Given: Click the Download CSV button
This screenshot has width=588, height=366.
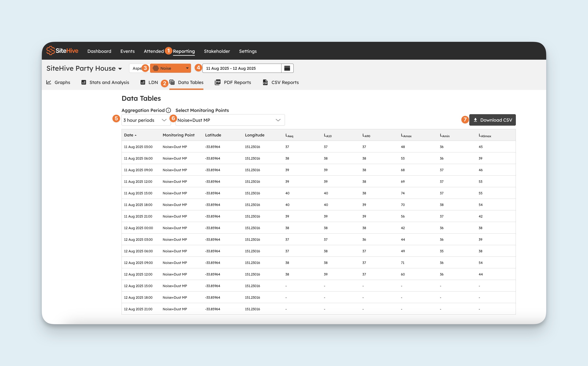Looking at the screenshot, I should click(x=492, y=120).
